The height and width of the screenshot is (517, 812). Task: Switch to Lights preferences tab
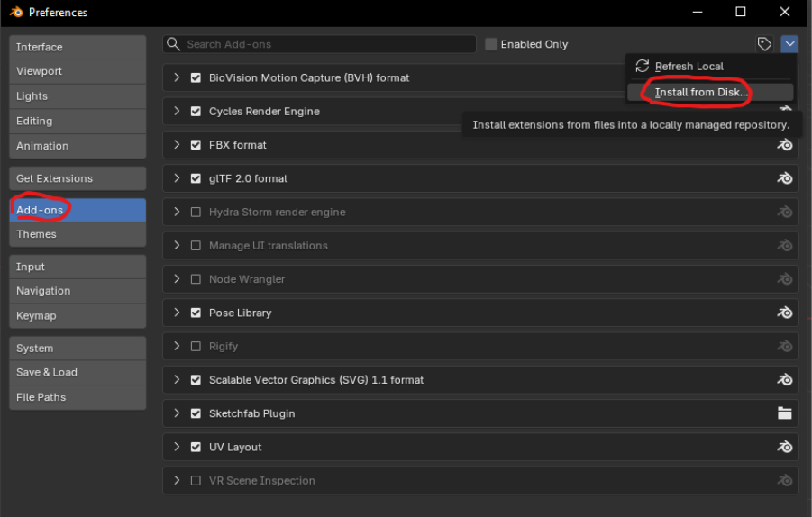tap(78, 96)
